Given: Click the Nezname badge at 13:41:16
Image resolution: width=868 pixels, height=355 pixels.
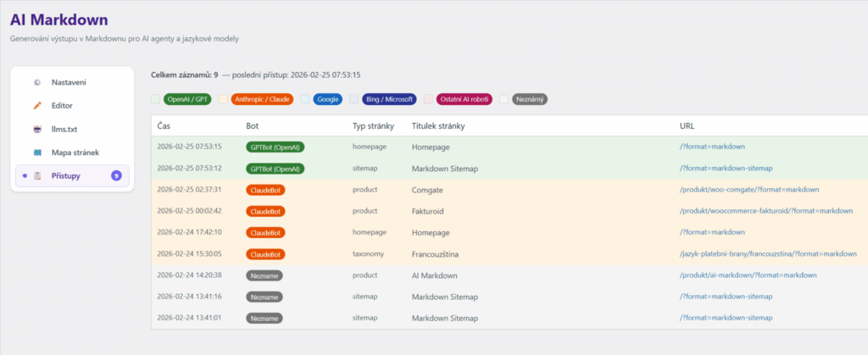Looking at the screenshot, I should [x=264, y=297].
